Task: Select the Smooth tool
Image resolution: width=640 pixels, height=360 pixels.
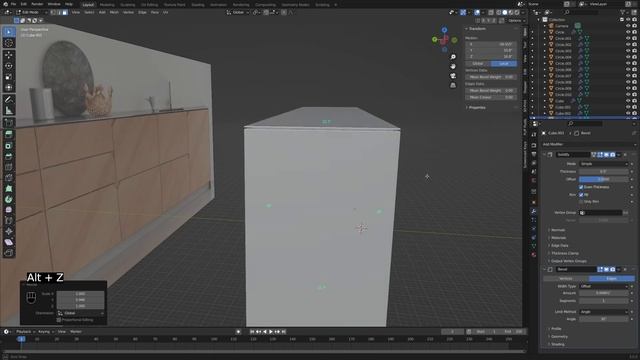Action: click(9, 210)
